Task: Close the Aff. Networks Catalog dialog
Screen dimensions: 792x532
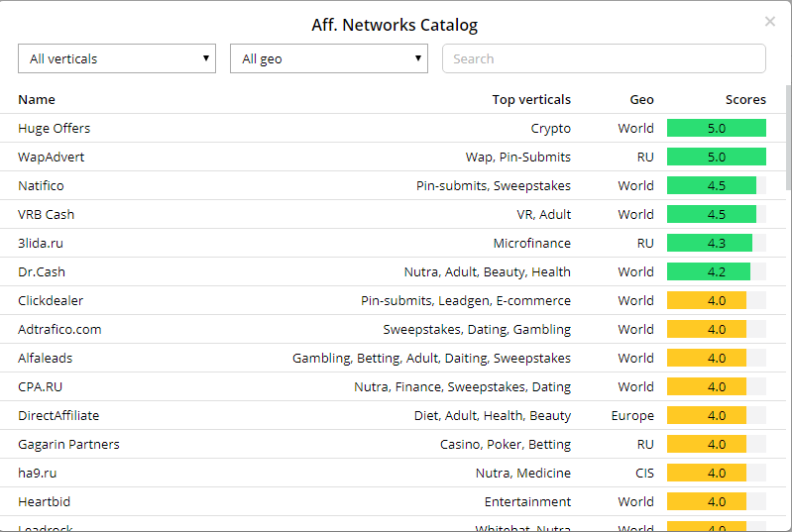Action: (770, 22)
